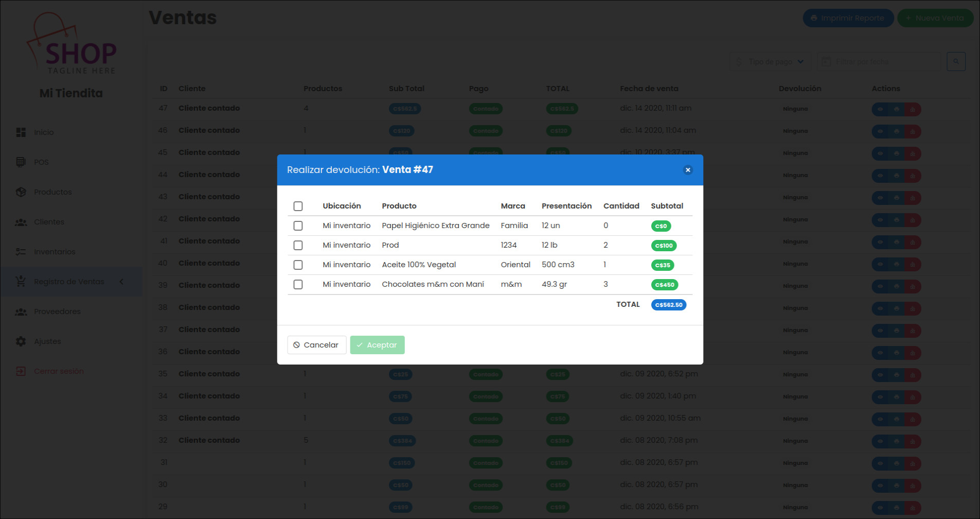Click the C$562.50 total badge
The width and height of the screenshot is (980, 519).
[668, 305]
